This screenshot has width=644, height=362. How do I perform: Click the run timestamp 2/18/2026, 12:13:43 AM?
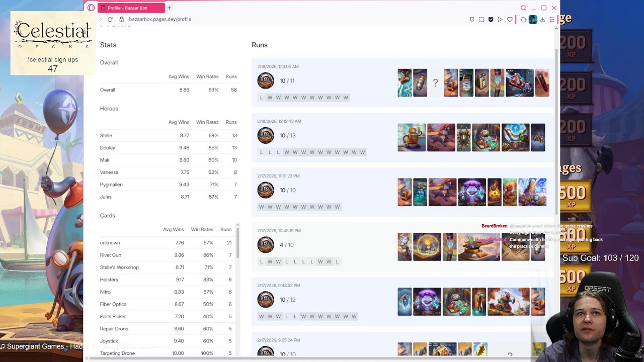tap(279, 121)
